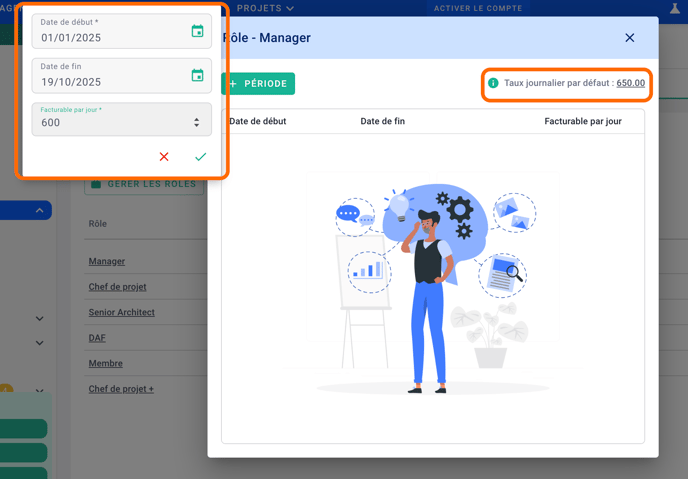Open the 650.00 default daily rate link
The width and height of the screenshot is (688, 479).
coord(630,83)
